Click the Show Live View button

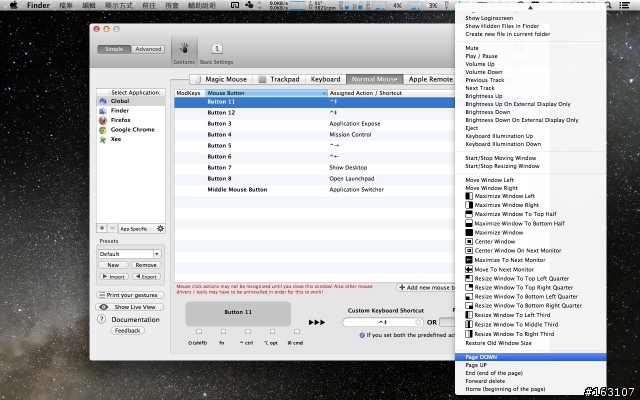pyautogui.click(x=130, y=307)
